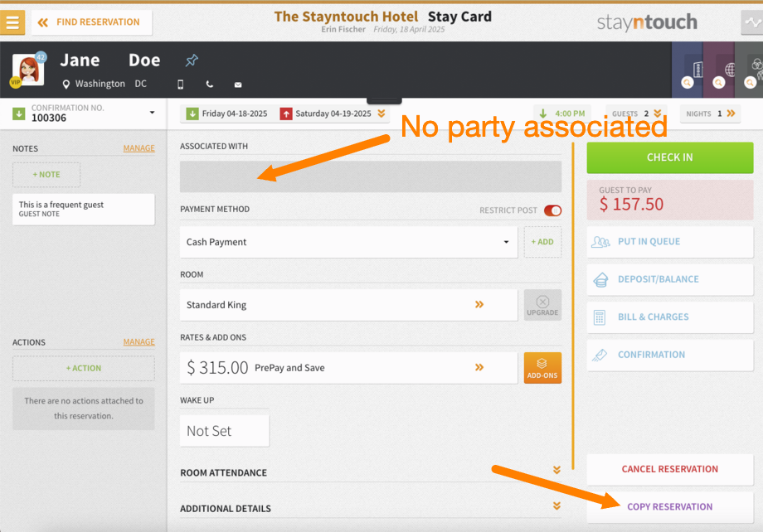
Task: Open Bill & Charges
Action: (x=670, y=317)
